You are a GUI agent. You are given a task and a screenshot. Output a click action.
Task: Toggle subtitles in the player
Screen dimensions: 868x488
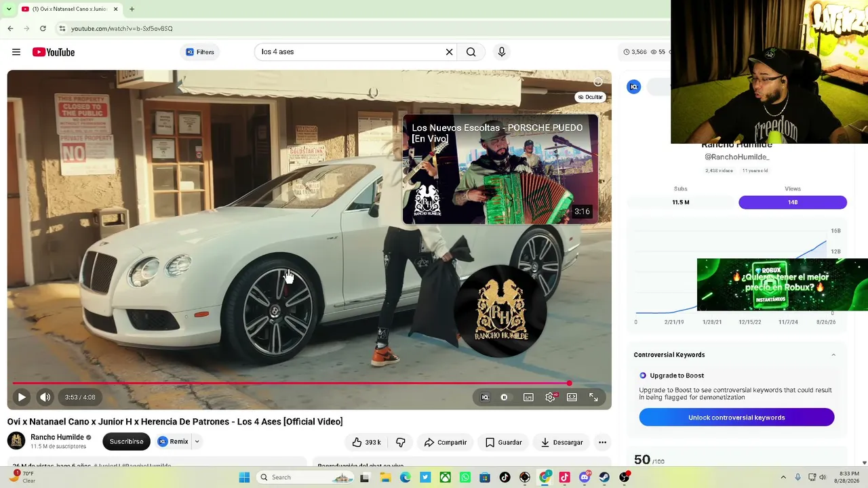click(528, 397)
